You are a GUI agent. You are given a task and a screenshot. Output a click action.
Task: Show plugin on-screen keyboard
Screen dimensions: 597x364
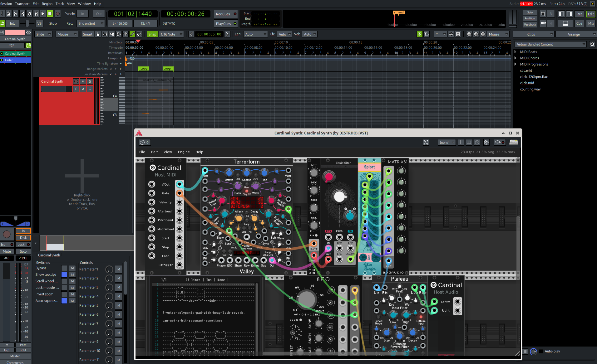coord(514,143)
